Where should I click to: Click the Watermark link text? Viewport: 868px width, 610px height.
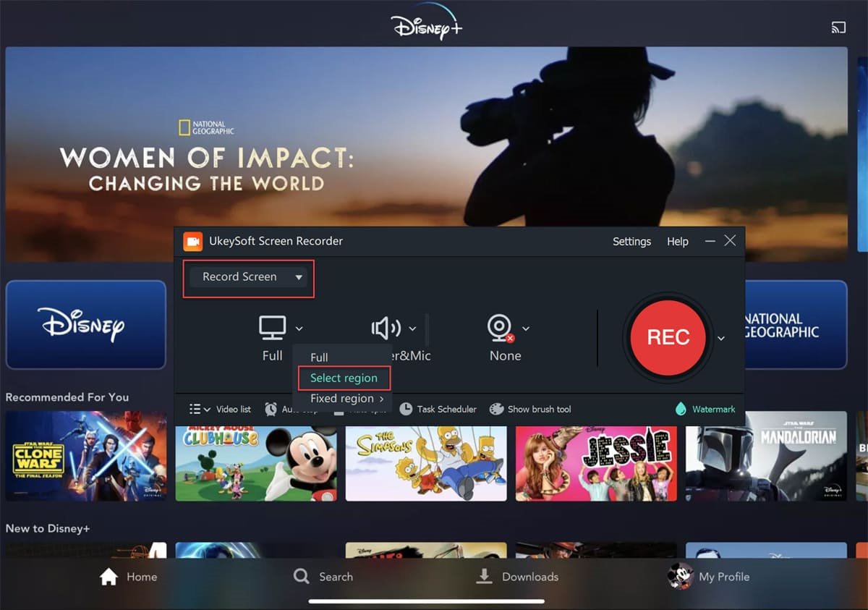click(x=714, y=409)
